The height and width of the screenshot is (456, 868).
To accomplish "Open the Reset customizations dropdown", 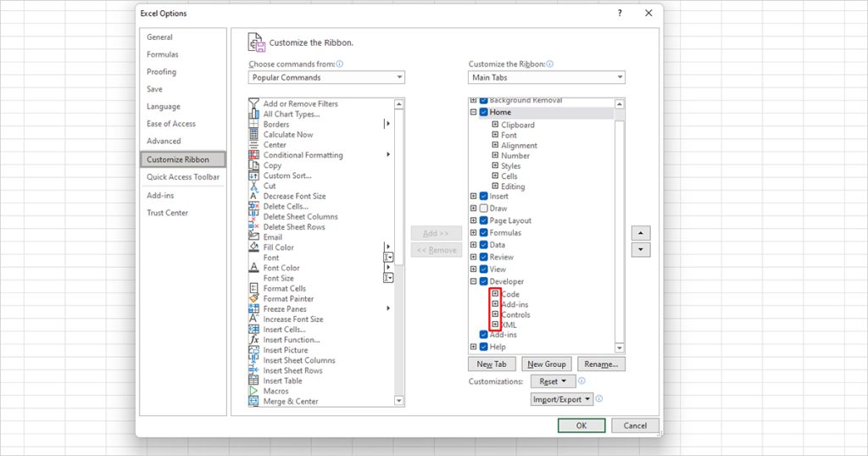I will tap(553, 381).
